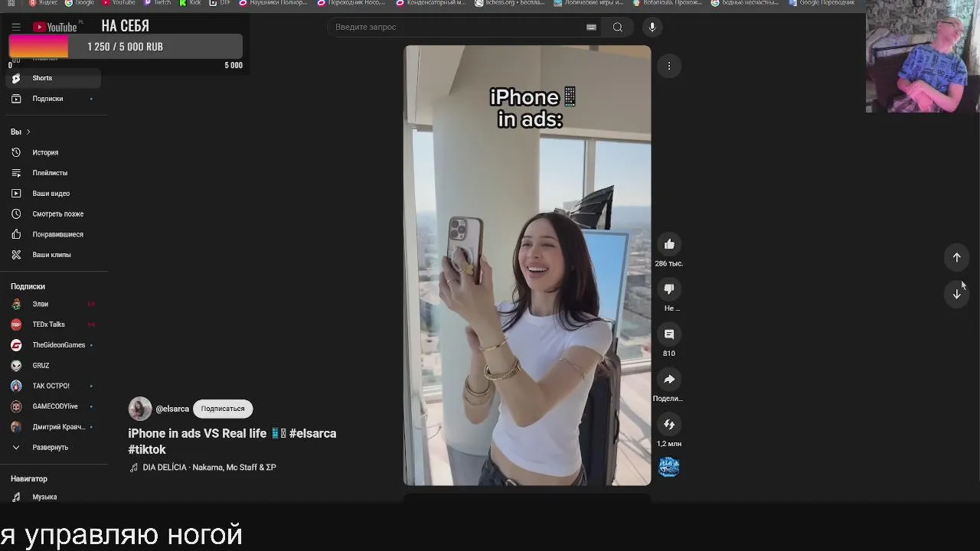Click the 1 250 / 5 000 RUB donation bar

pos(126,47)
